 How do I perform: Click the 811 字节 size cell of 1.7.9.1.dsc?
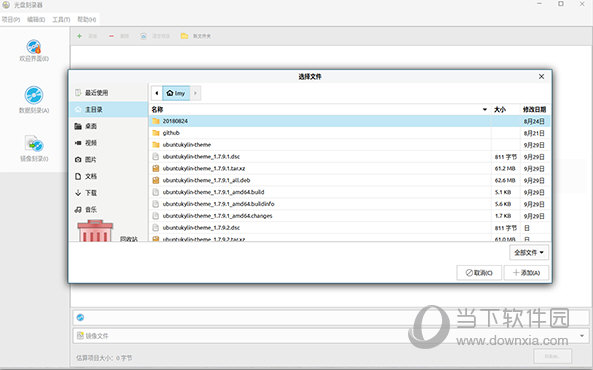point(506,157)
